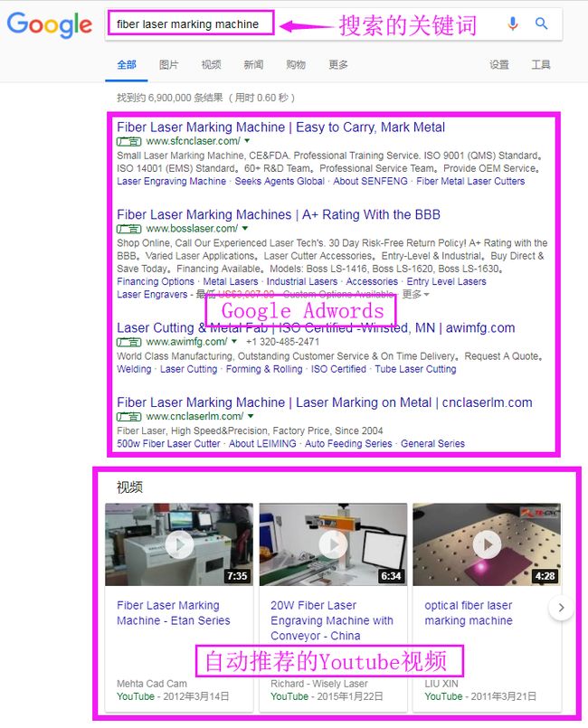Play the 4:28 optical fiber laser video thumbnail
The width and height of the screenshot is (588, 728).
[487, 544]
